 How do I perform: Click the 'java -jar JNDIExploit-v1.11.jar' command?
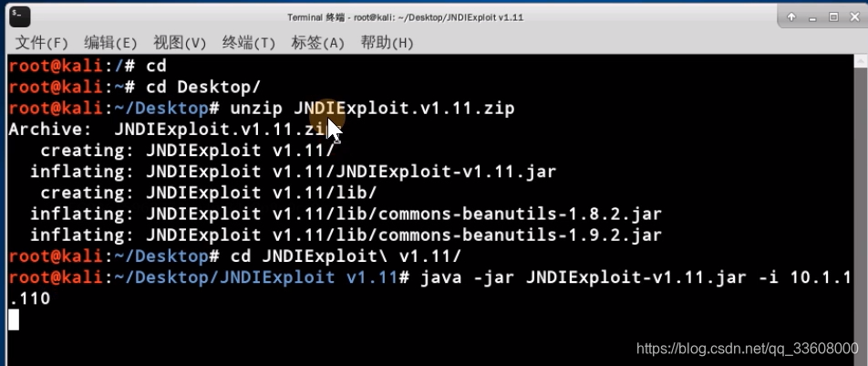coord(583,277)
